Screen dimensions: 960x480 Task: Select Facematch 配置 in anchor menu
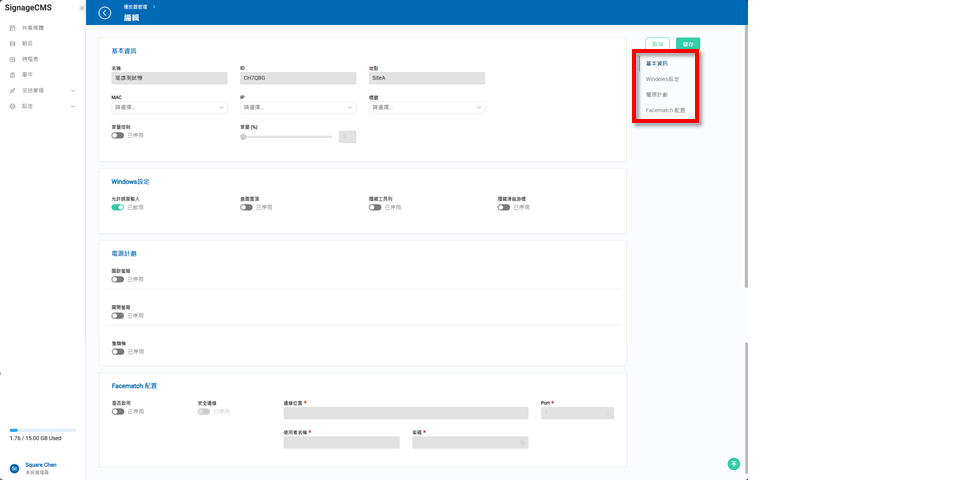[665, 110]
